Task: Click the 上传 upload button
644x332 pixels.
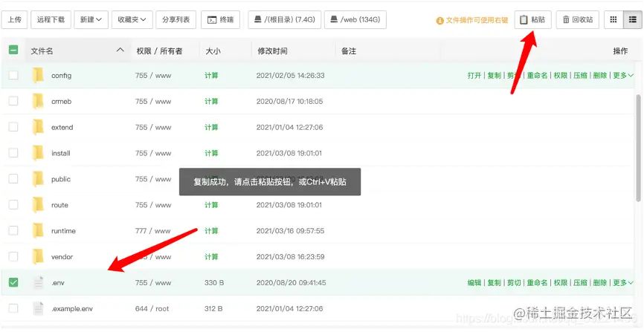Action: tap(14, 20)
